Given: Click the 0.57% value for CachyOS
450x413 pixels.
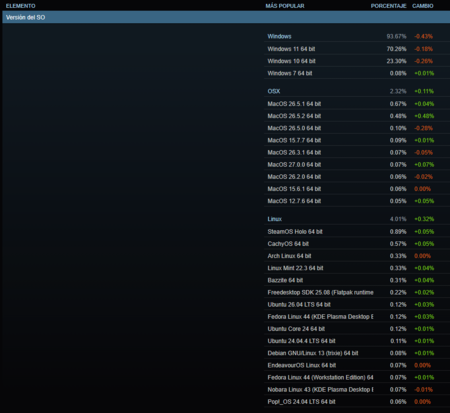Looking at the screenshot, I should click(398, 244).
